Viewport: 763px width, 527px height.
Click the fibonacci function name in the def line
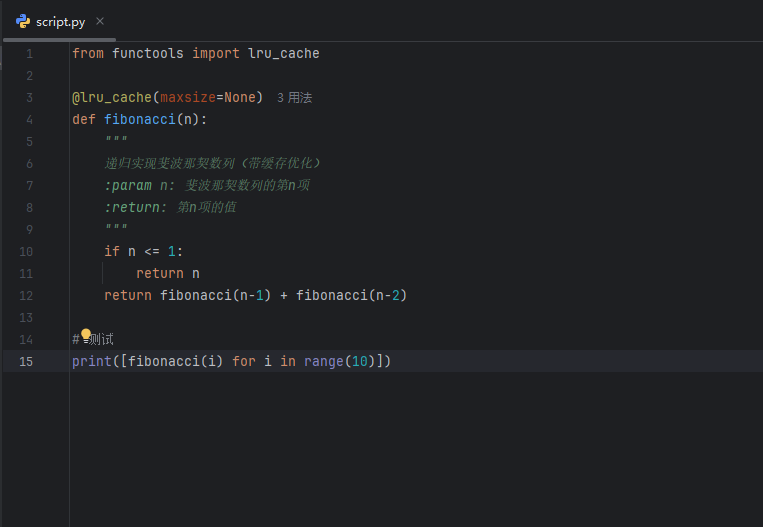pyautogui.click(x=140, y=119)
